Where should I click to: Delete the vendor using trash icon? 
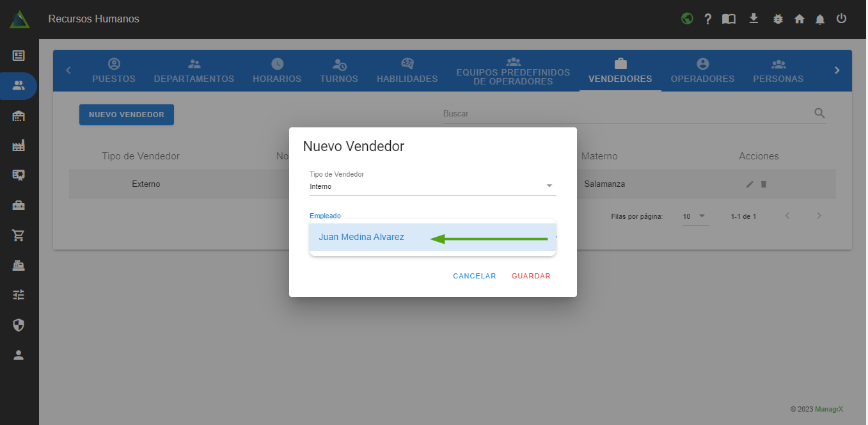click(764, 184)
